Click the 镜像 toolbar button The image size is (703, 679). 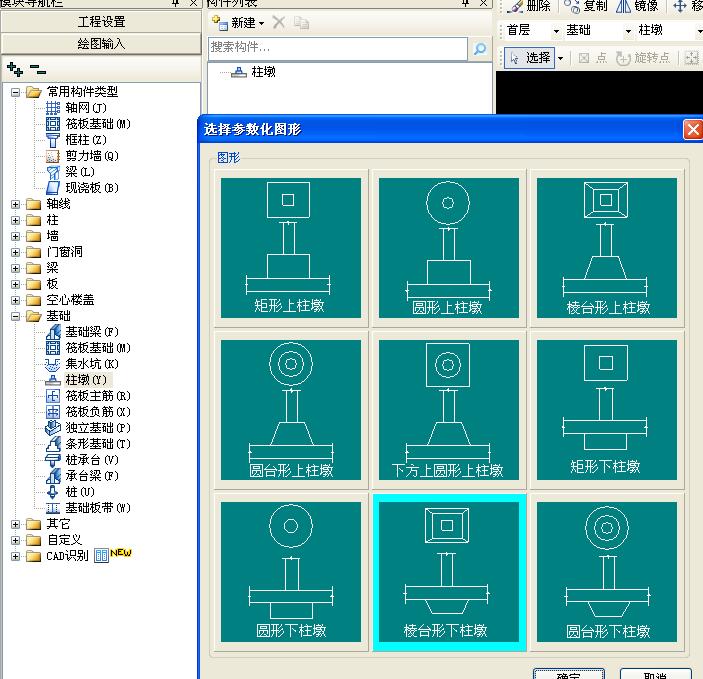click(x=637, y=6)
